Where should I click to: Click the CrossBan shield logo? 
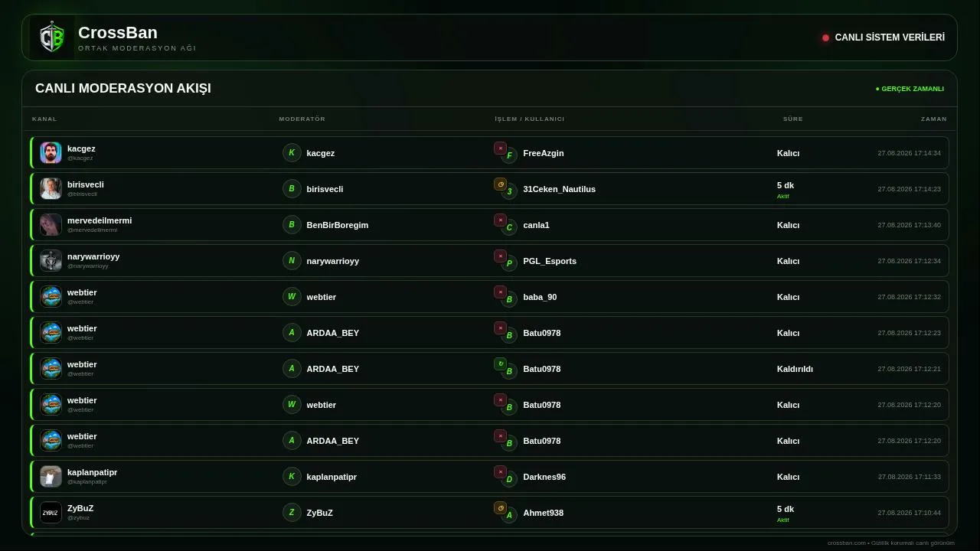click(x=52, y=37)
